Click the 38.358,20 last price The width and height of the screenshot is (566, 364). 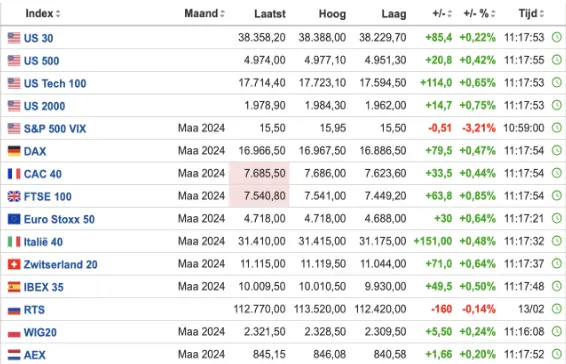[x=262, y=37]
